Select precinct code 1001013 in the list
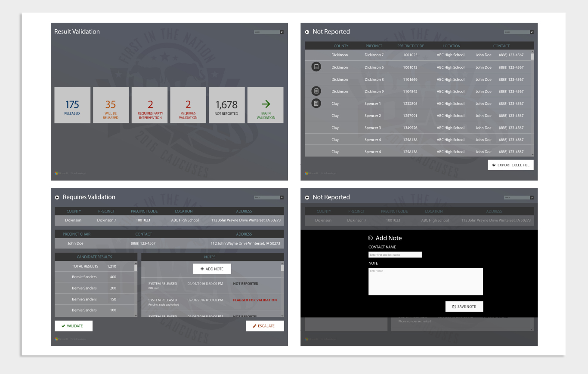 (x=410, y=67)
